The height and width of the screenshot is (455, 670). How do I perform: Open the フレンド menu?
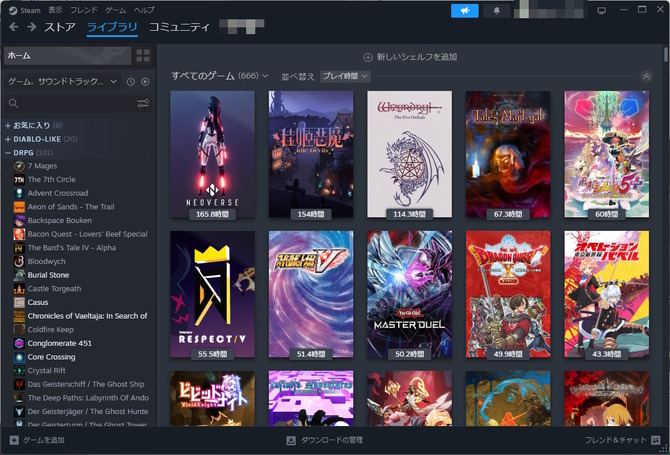tap(84, 10)
